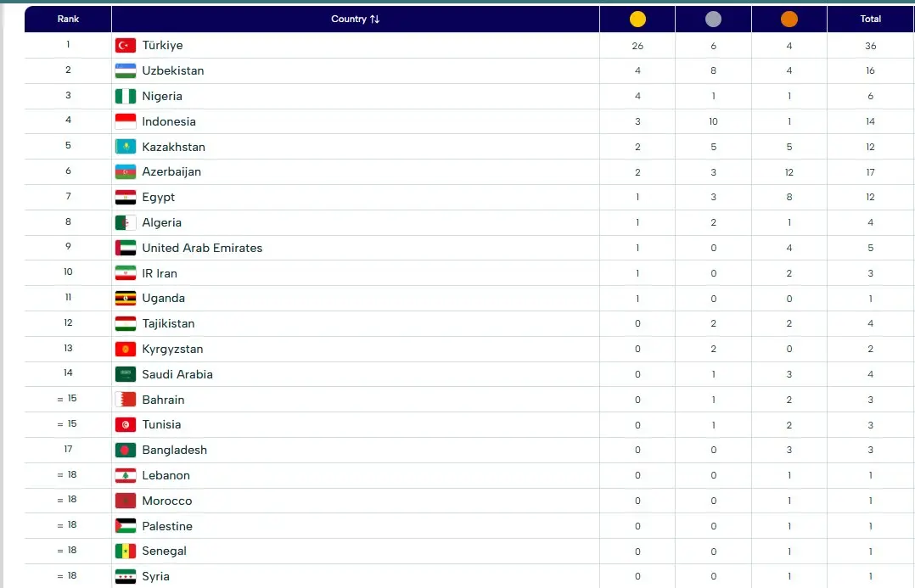Open the United Arab Emirates country link
915x588 pixels.
click(202, 248)
